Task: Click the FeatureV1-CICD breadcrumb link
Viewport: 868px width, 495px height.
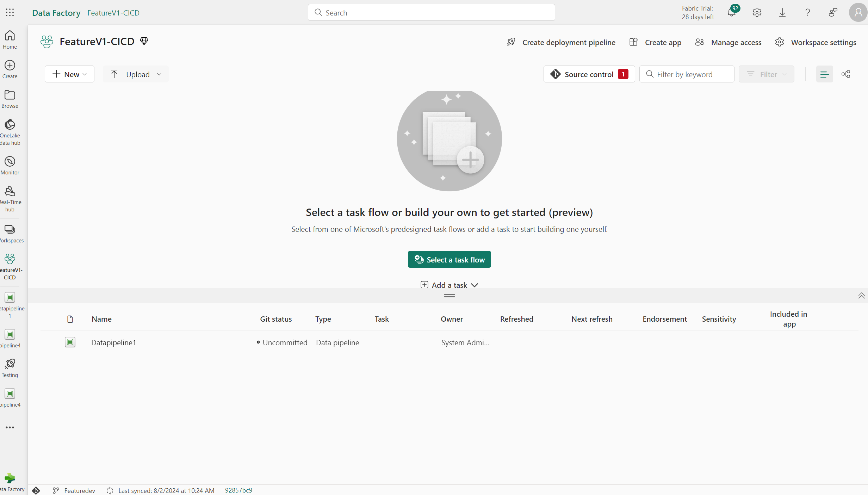Action: point(113,13)
